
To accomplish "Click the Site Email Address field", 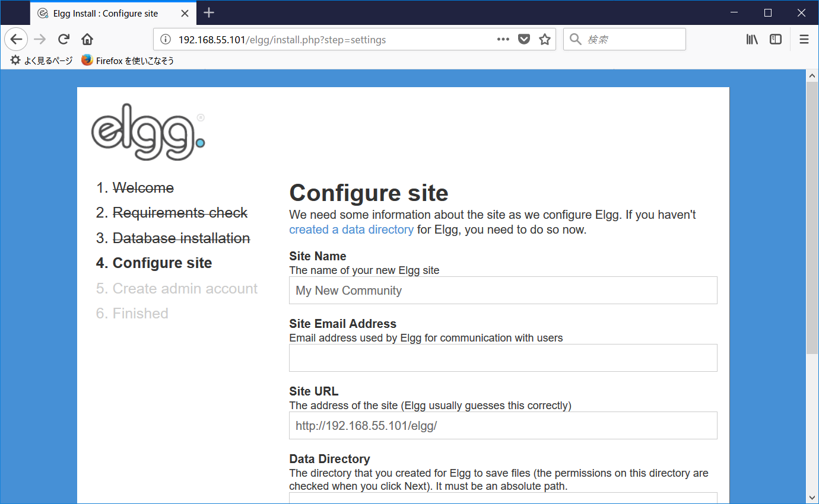I will click(x=503, y=358).
